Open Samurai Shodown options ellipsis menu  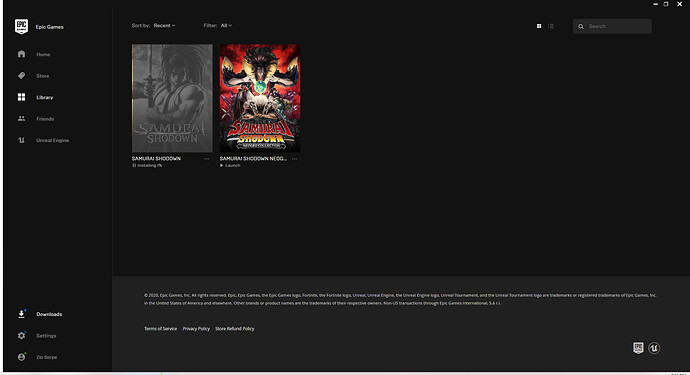207,159
